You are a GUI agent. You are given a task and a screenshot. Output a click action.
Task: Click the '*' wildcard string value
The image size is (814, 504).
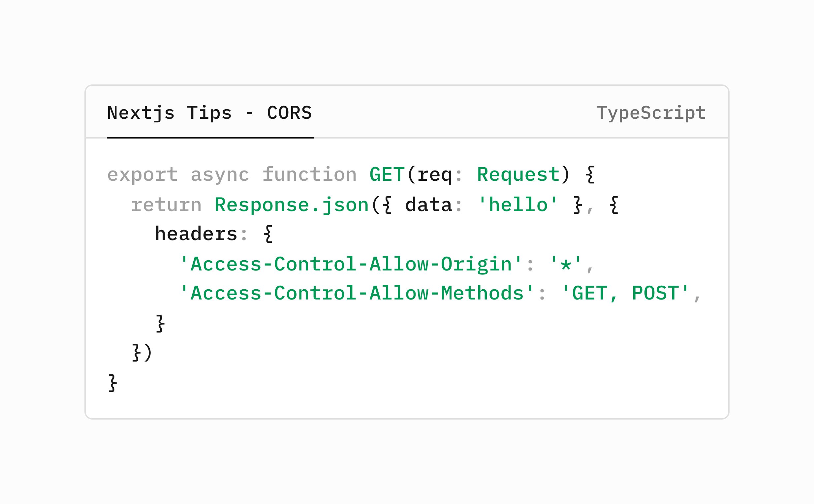[566, 264]
